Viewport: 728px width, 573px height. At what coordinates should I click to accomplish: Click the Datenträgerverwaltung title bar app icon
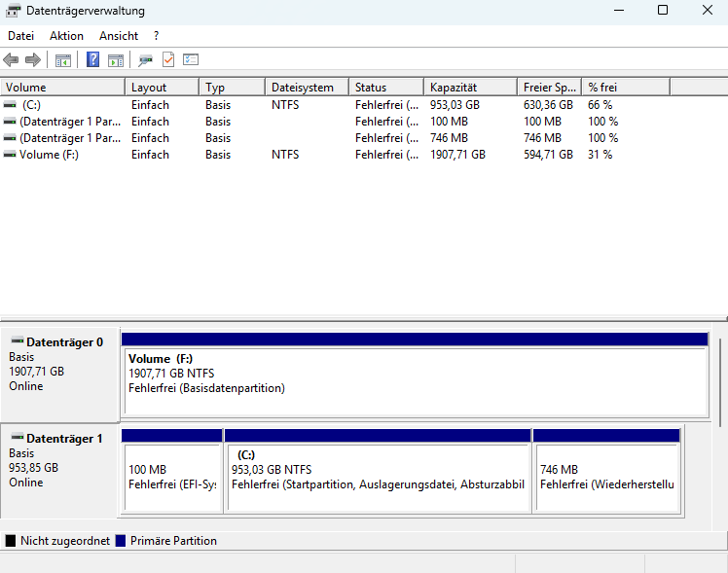pos(13,10)
